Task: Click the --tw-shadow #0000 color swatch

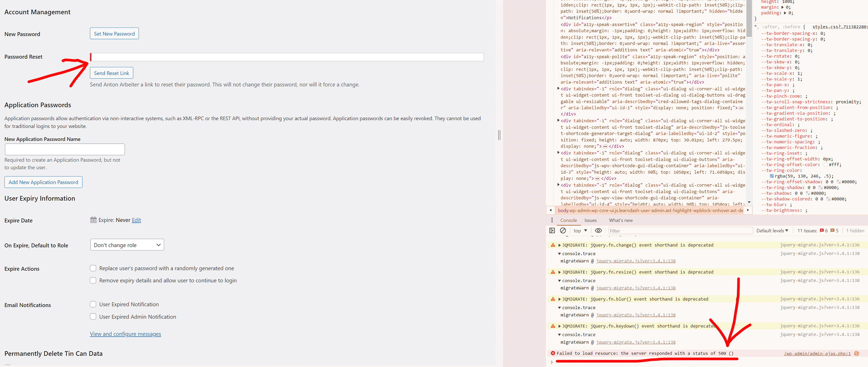Action: pos(808,193)
